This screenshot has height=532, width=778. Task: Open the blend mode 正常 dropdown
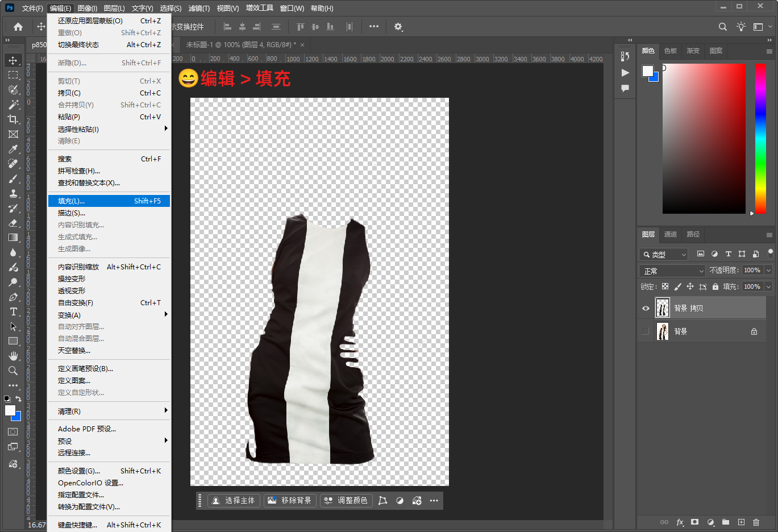point(672,271)
